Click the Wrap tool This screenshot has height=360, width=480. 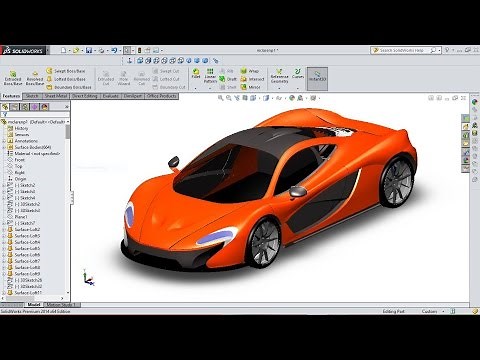tap(250, 71)
